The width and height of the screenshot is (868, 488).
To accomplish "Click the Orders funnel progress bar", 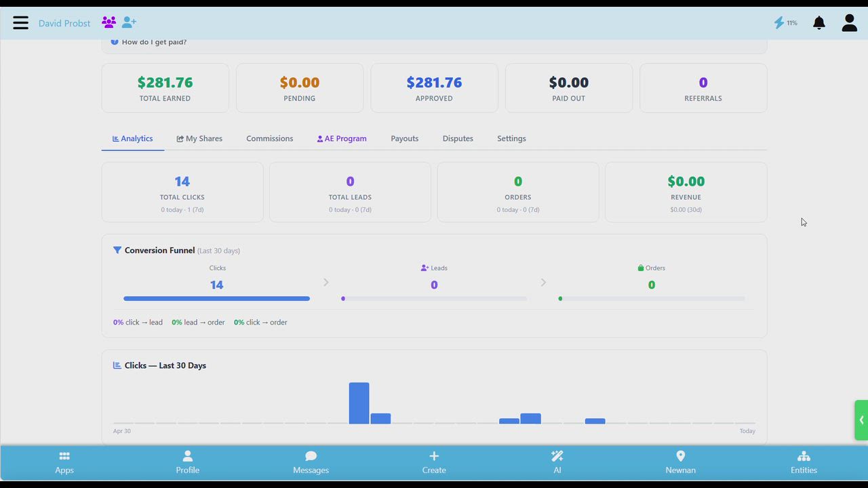I will [651, 298].
